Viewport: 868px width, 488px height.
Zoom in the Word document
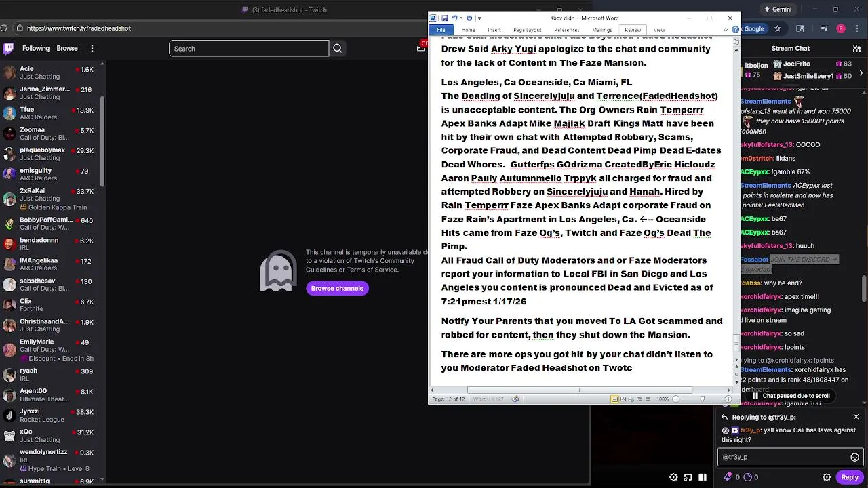coord(728,399)
